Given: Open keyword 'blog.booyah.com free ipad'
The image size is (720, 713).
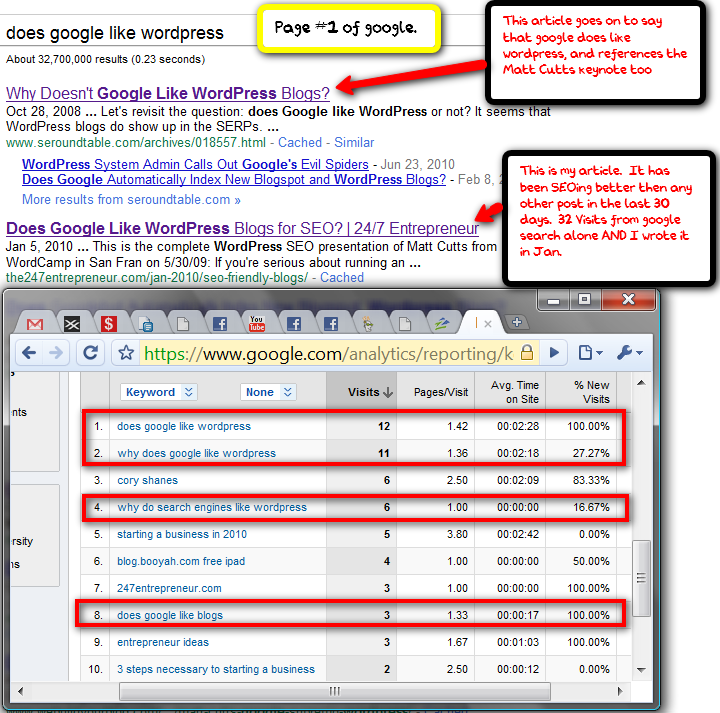Looking at the screenshot, I should click(x=181, y=561).
